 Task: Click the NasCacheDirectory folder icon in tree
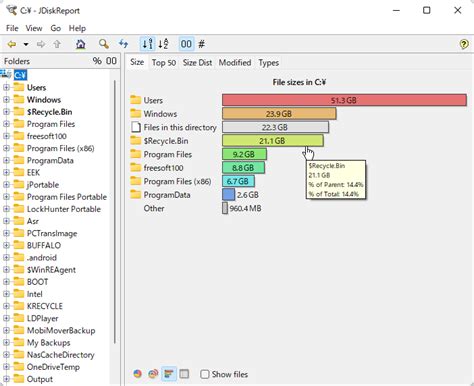pyautogui.click(x=19, y=354)
